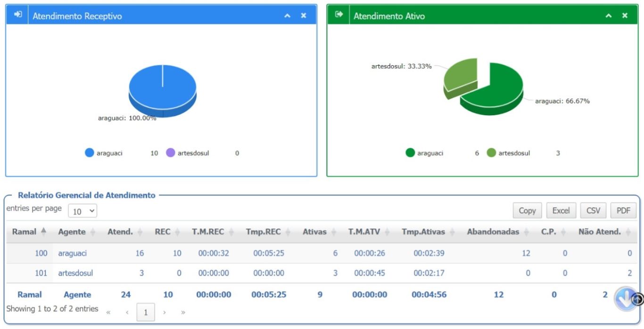Click the light green artesdosul pie slice
Viewport: 644px width, 329px height.
pyautogui.click(x=460, y=76)
